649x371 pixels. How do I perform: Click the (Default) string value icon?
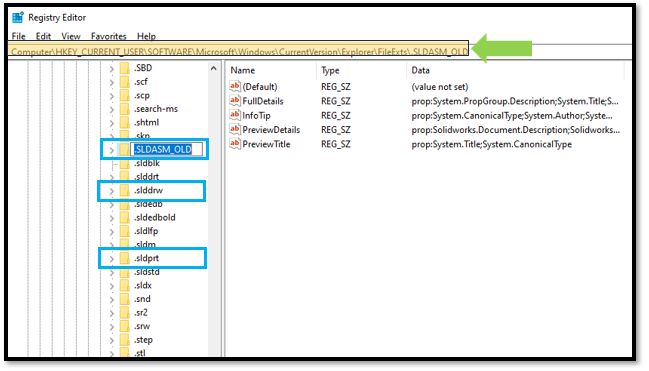(x=235, y=86)
